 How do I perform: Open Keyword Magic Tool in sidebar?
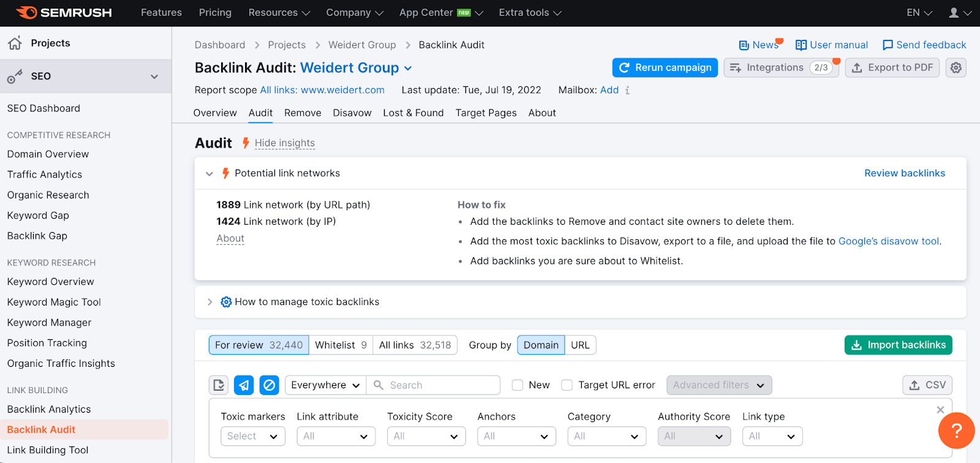[54, 302]
